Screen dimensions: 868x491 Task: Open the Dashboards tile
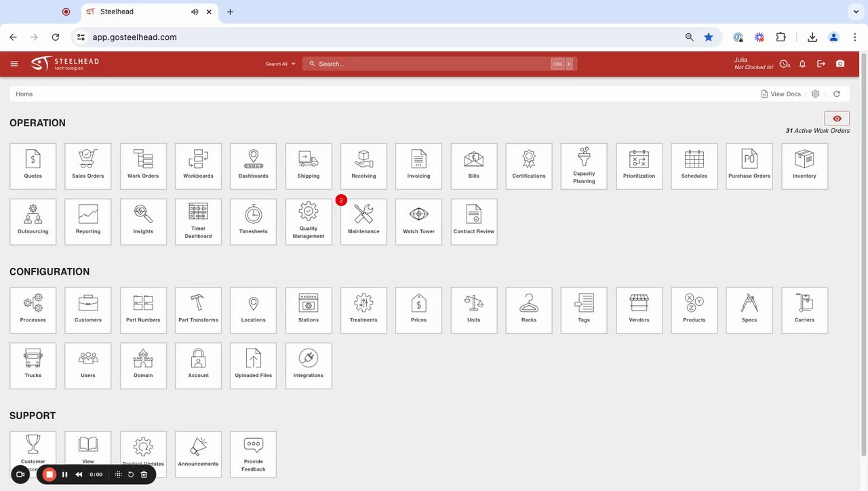(x=254, y=166)
